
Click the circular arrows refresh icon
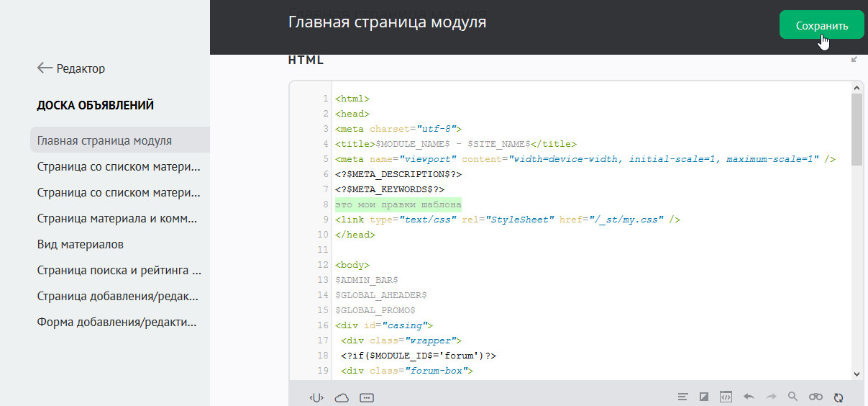(838, 397)
